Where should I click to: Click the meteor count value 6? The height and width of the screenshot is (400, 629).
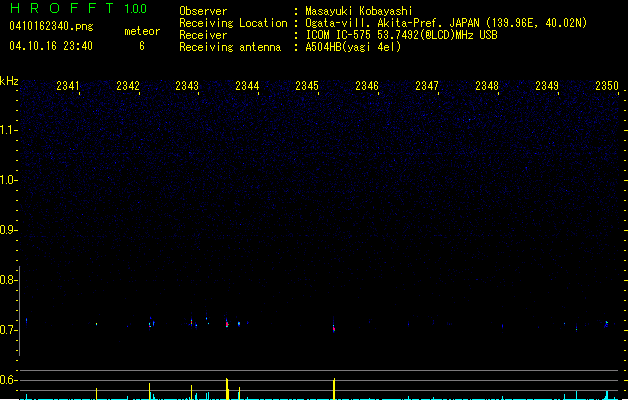pos(142,46)
